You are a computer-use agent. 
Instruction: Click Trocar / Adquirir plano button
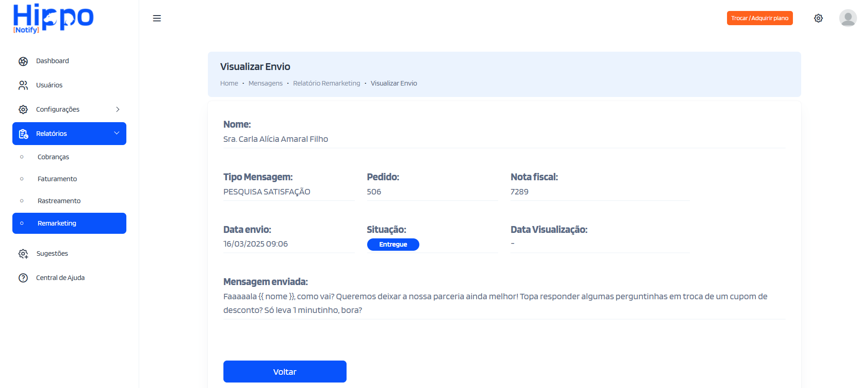pos(759,18)
